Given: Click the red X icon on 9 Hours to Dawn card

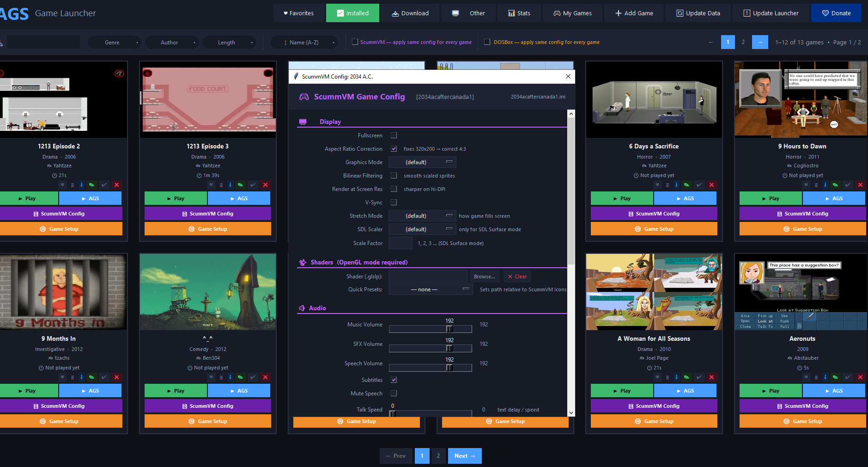Looking at the screenshot, I should click(861, 185).
